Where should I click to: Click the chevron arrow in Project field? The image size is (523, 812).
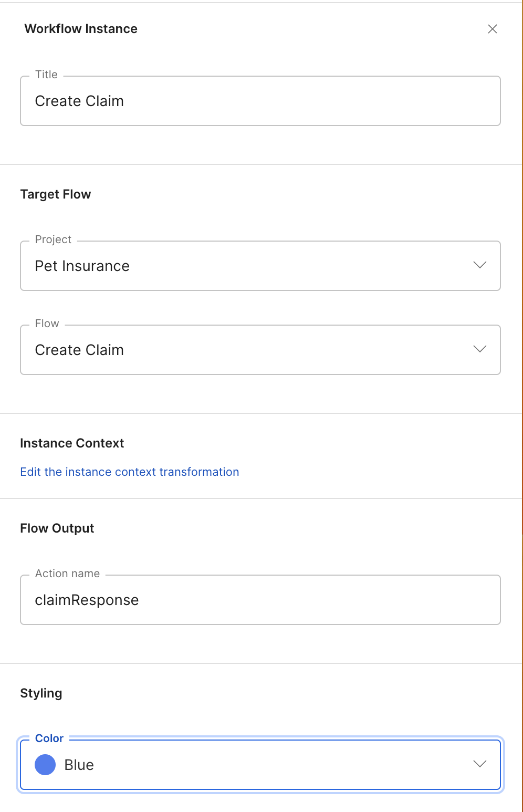[479, 265]
